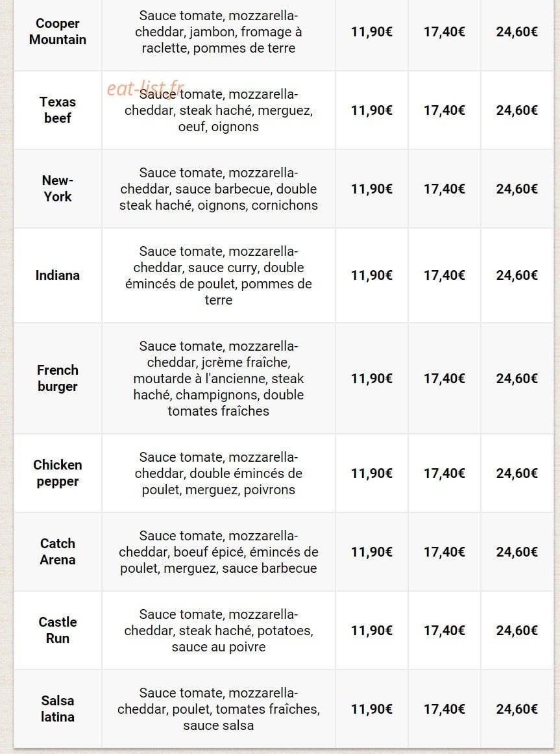Image resolution: width=560 pixels, height=754 pixels.
Task: Select the Salsa latina 24,60€ price
Action: [517, 709]
